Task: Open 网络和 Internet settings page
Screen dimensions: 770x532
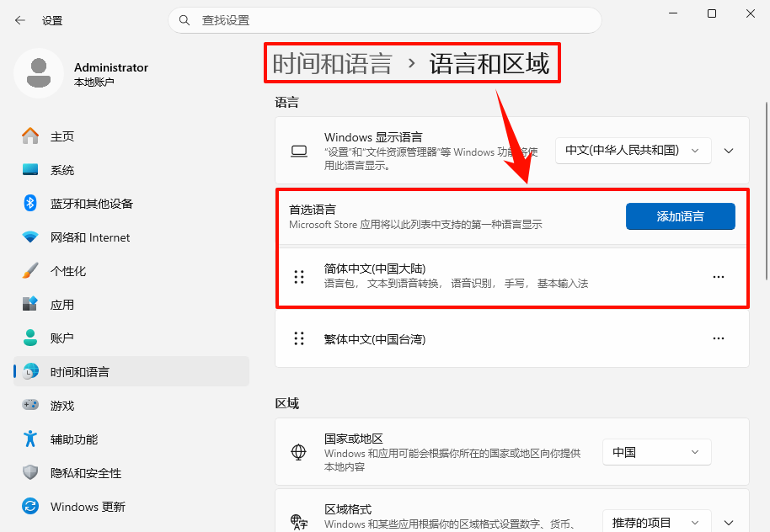Action: 131,237
